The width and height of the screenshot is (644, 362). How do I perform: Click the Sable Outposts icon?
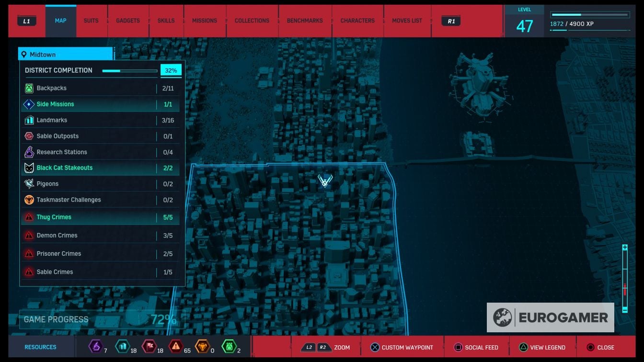pos(29,136)
